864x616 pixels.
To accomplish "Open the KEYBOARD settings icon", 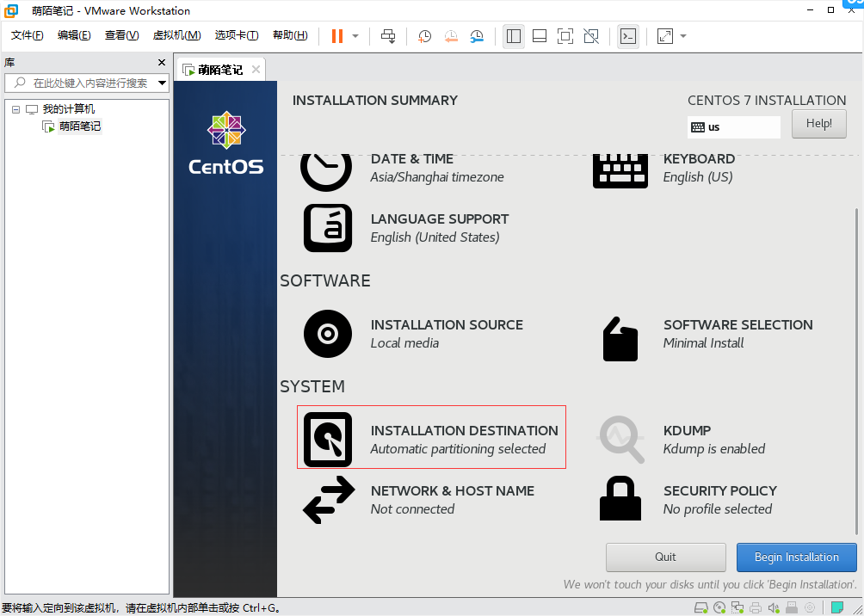I will pyautogui.click(x=620, y=171).
